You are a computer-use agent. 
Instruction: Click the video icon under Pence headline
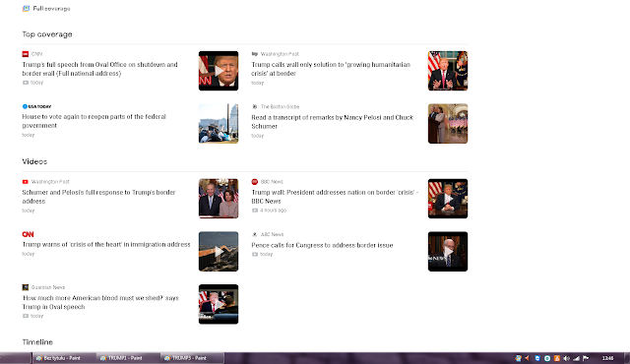[255, 255]
